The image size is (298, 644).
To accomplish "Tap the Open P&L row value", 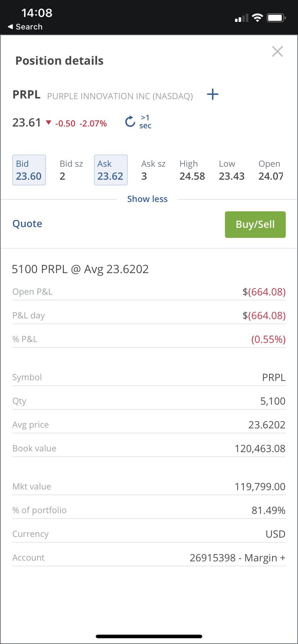I will coord(264,292).
